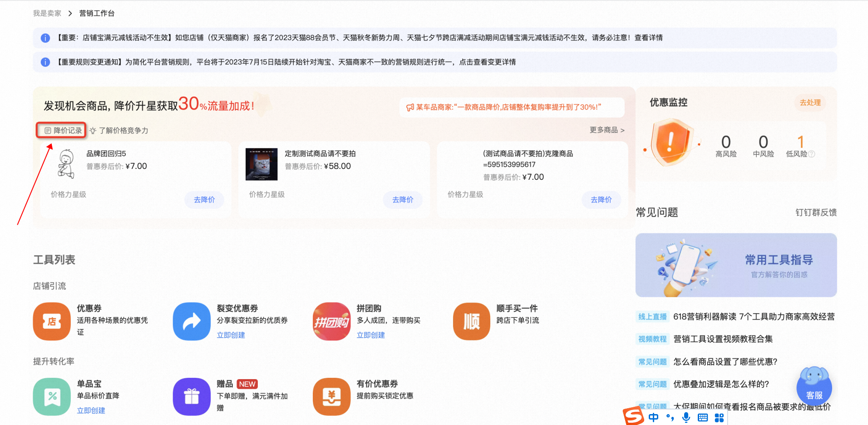Open 怎么看商品设置了哪些优惠 question

coord(725,362)
